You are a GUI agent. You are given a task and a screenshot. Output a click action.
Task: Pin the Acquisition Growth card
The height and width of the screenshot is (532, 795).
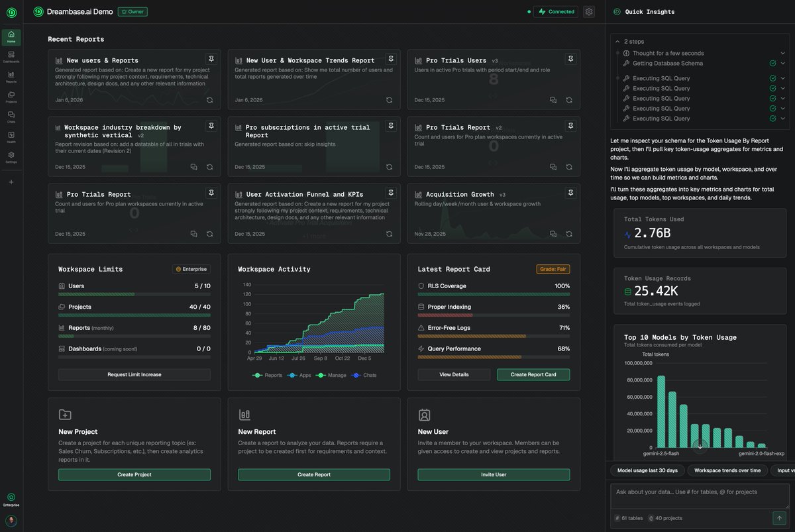point(570,193)
